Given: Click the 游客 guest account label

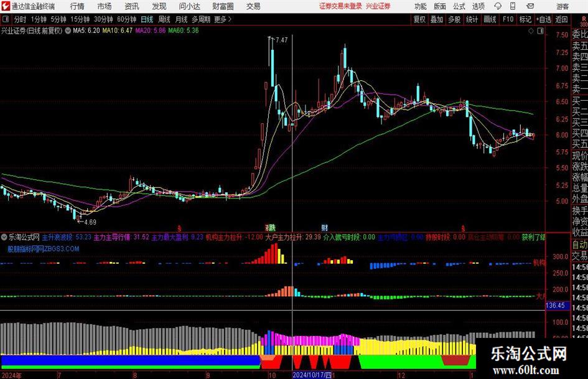Looking at the screenshot, I should 562,6.
